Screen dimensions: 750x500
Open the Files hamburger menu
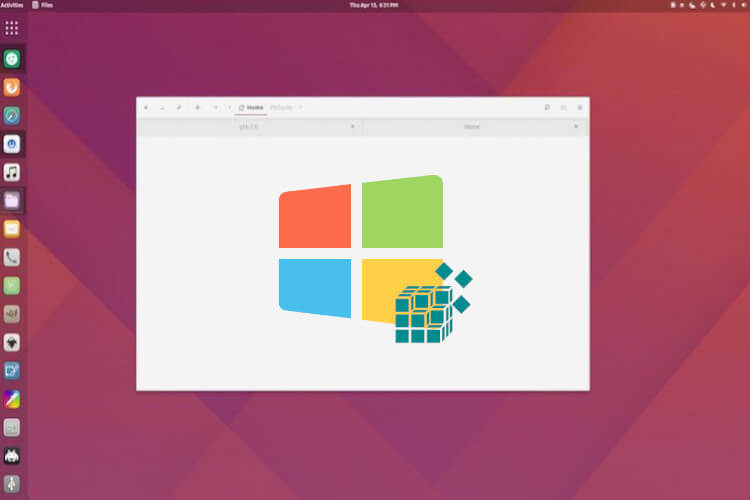(580, 108)
